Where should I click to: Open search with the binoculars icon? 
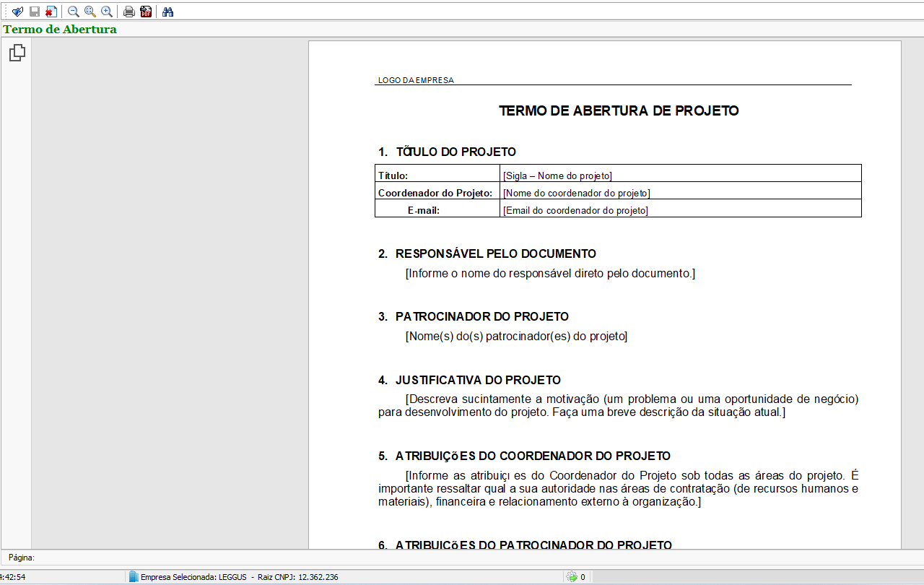point(167,11)
